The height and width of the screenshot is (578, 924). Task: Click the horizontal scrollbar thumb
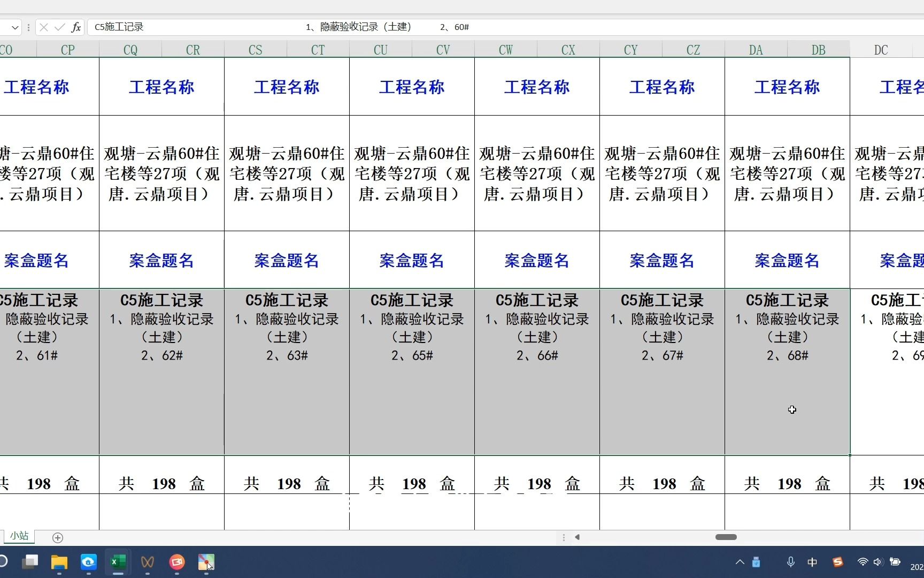[x=726, y=537]
